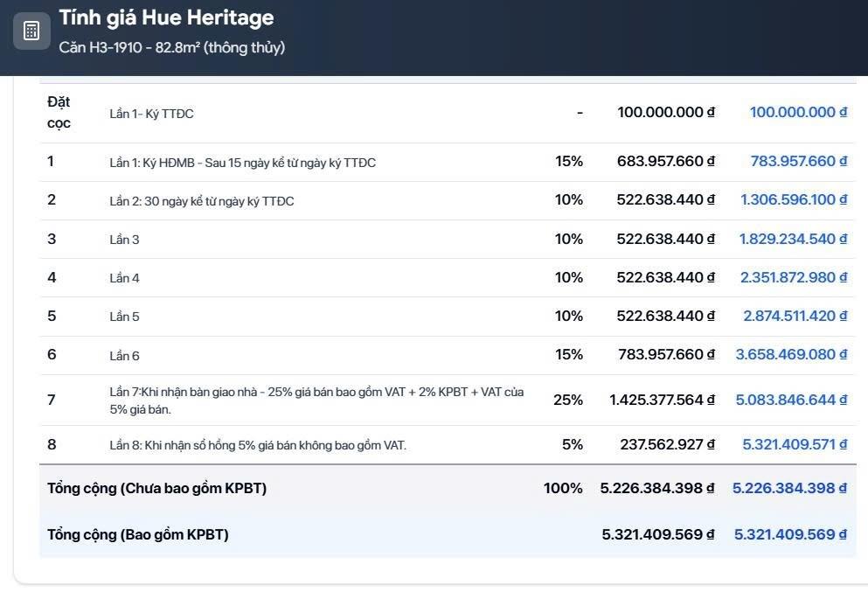Select the "Đặt cọc" deposit row label
Viewport: 868px width, 592px height.
click(59, 112)
